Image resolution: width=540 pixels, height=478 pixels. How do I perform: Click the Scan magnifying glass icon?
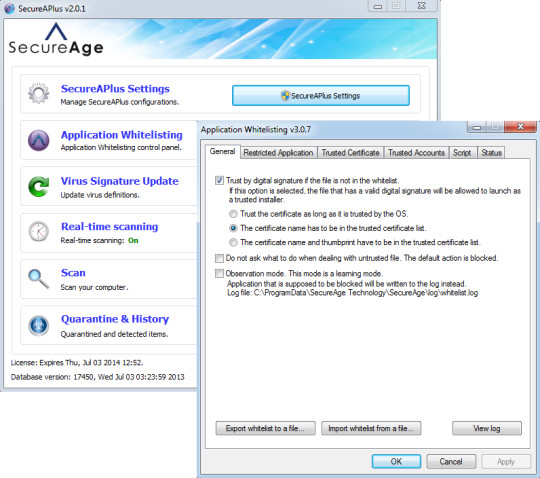pos(38,278)
